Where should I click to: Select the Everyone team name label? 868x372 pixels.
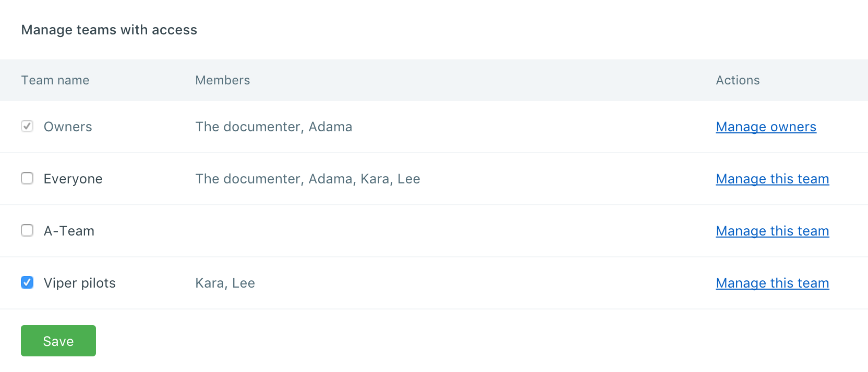click(x=73, y=179)
